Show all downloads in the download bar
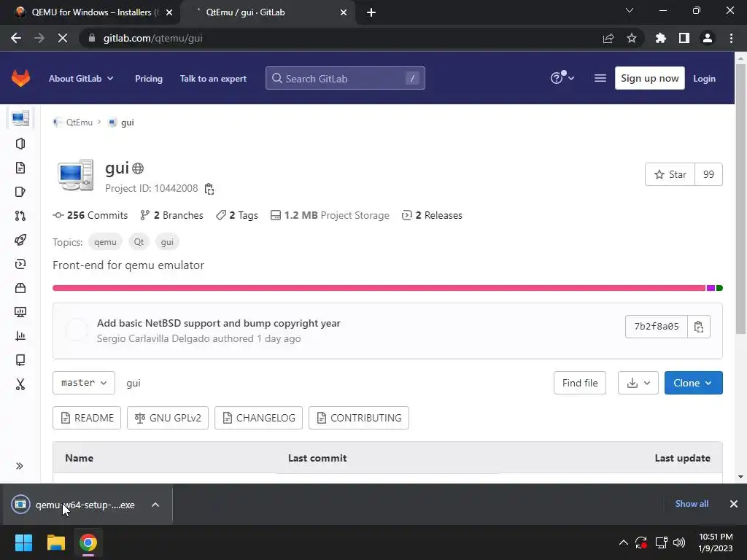This screenshot has height=560, width=747. pos(692,504)
